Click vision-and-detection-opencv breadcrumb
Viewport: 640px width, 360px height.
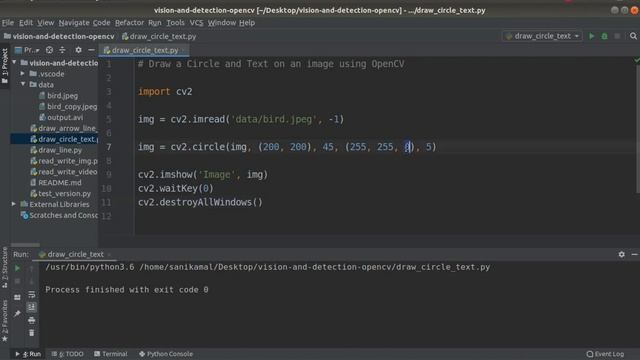(x=59, y=36)
